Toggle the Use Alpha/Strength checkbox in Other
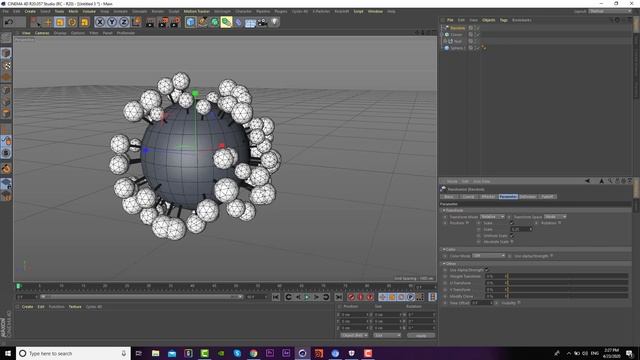This screenshot has width=640, height=360. point(487,270)
